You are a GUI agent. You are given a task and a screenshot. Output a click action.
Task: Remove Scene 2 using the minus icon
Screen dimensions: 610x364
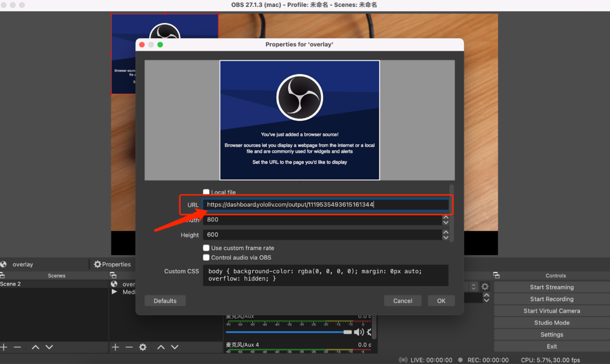pos(17,347)
